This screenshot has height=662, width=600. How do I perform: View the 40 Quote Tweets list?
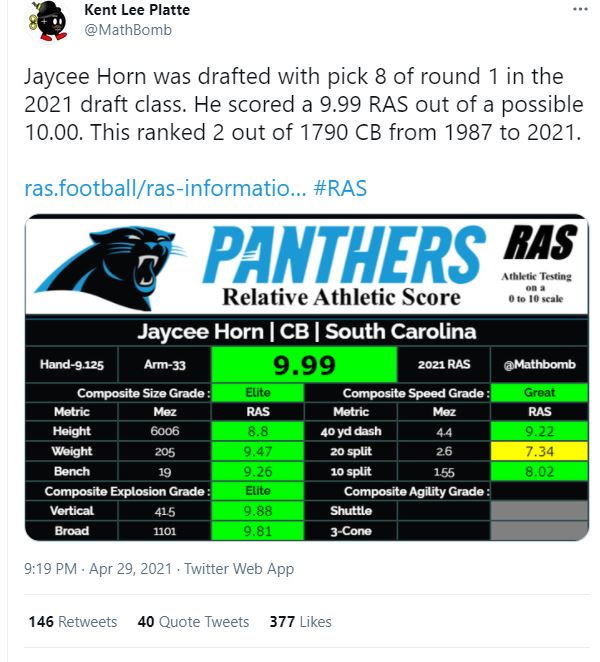(x=193, y=621)
